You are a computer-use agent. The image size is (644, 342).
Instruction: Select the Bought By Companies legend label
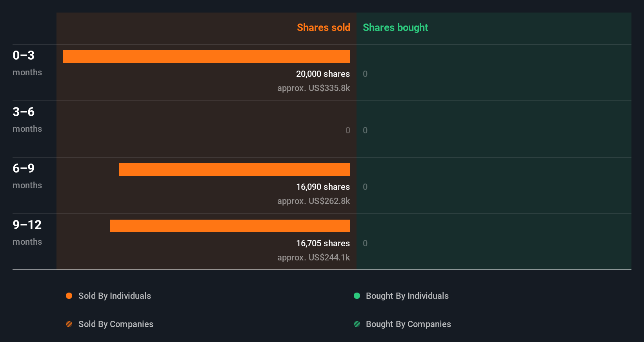point(408,324)
